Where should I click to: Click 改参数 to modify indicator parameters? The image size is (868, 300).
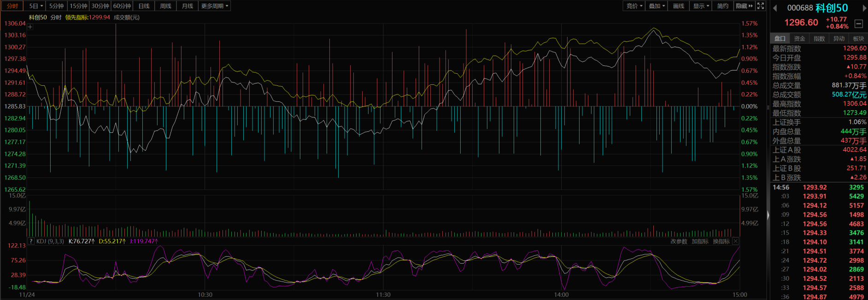pos(679,241)
